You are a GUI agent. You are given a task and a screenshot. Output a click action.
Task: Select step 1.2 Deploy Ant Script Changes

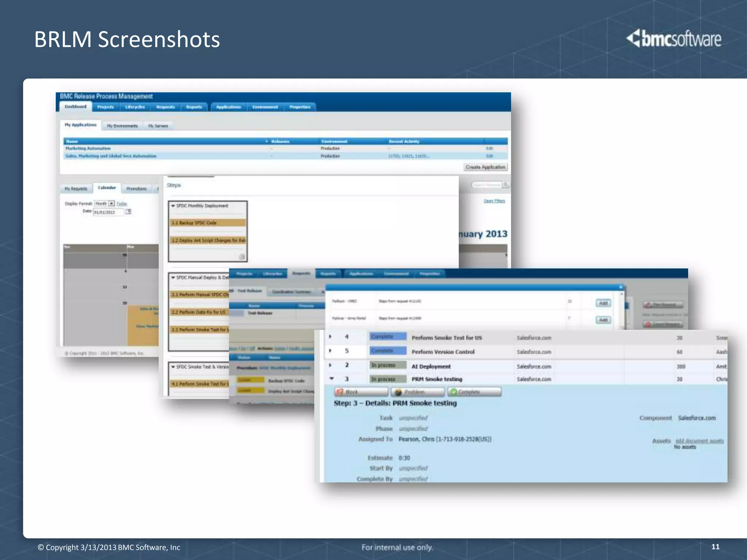[208, 240]
